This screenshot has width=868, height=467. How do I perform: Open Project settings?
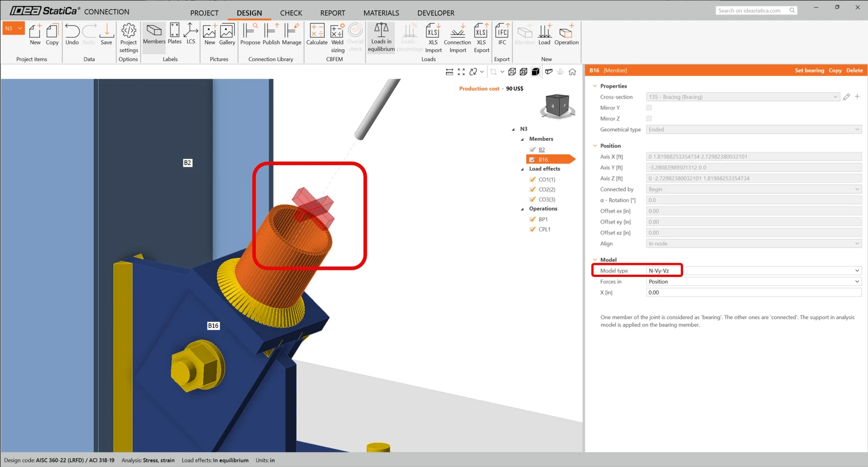point(129,38)
